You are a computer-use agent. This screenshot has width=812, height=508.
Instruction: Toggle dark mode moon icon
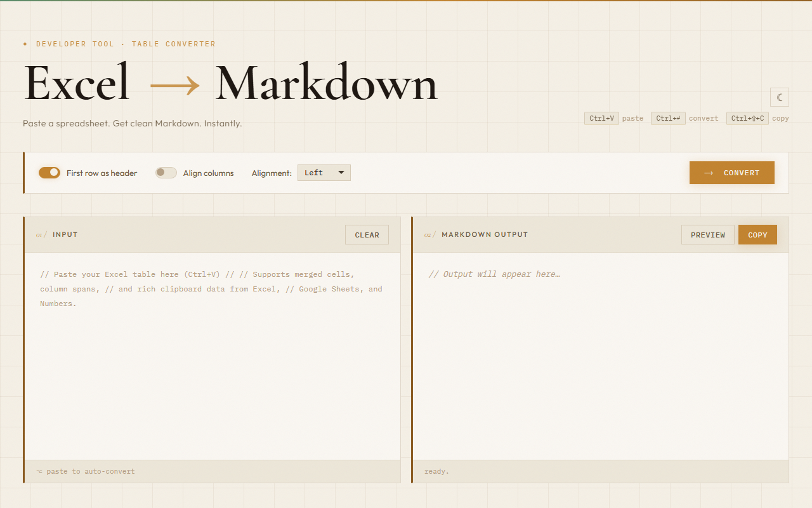point(780,97)
